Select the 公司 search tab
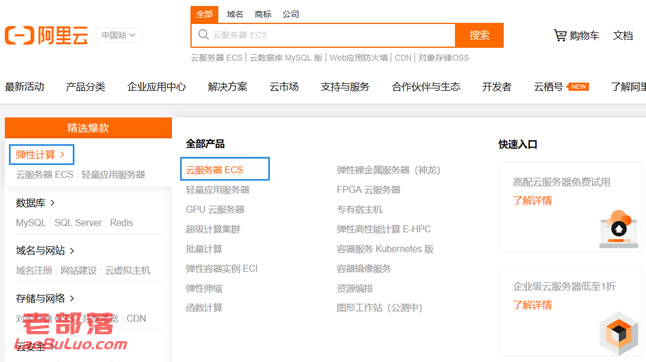The height and width of the screenshot is (362, 646). (291, 14)
